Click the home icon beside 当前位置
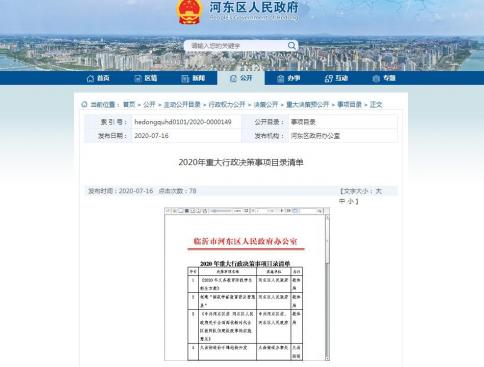The image size is (484, 367). click(x=84, y=104)
